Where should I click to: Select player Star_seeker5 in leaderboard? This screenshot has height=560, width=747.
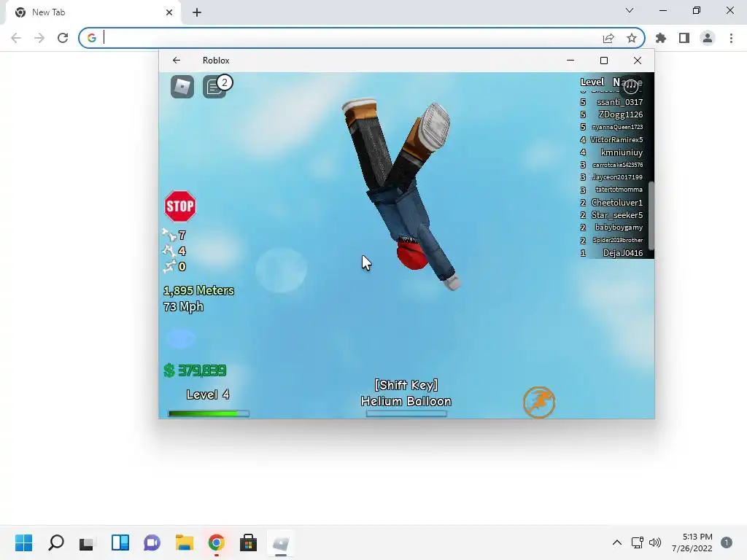pos(617,215)
